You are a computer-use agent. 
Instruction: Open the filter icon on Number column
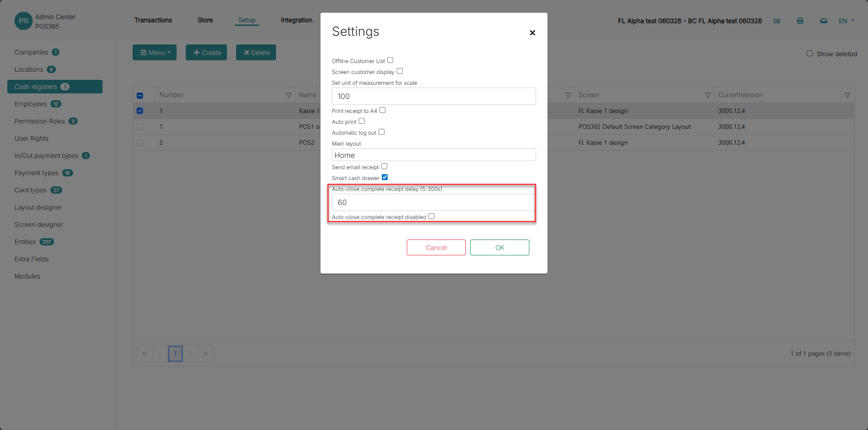click(288, 95)
